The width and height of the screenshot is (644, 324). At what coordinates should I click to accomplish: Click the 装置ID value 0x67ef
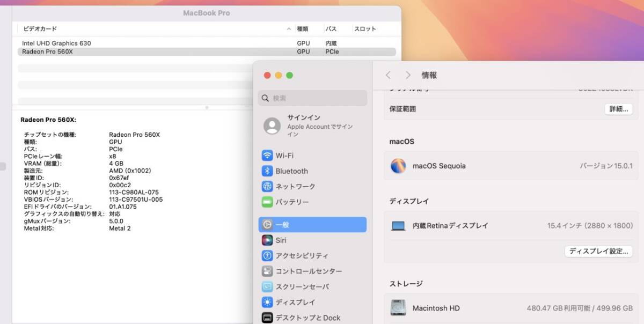point(119,178)
